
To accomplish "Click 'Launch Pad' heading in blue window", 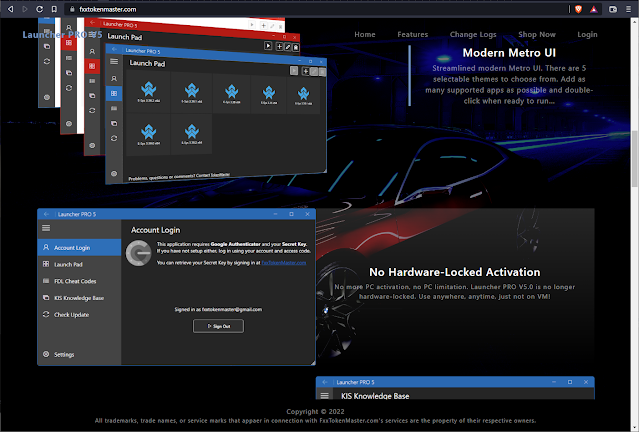I will click(147, 63).
